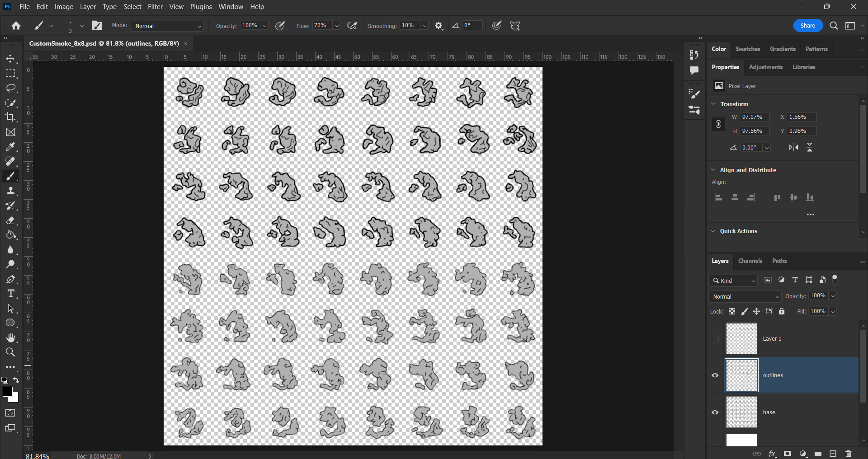Hide the outlines layer
Viewport: 868px width, 459px height.
pyautogui.click(x=715, y=375)
